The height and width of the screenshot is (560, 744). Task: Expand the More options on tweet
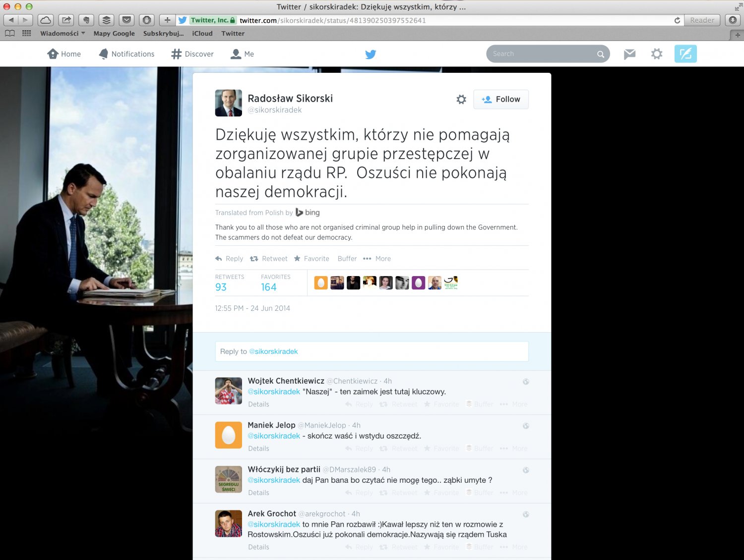pos(377,259)
